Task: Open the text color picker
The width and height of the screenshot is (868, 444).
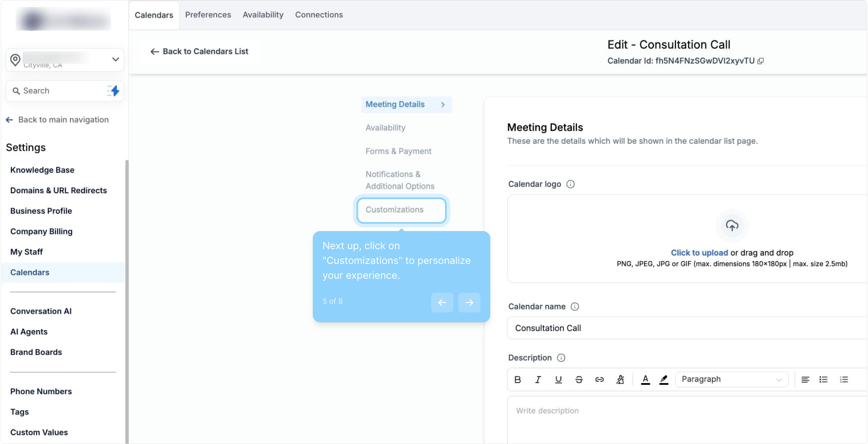Action: (645, 379)
